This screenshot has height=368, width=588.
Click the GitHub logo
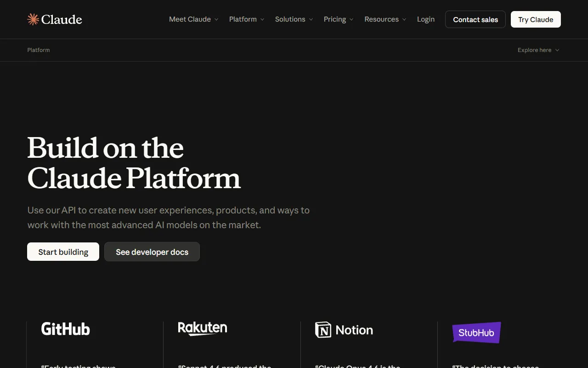tap(65, 329)
